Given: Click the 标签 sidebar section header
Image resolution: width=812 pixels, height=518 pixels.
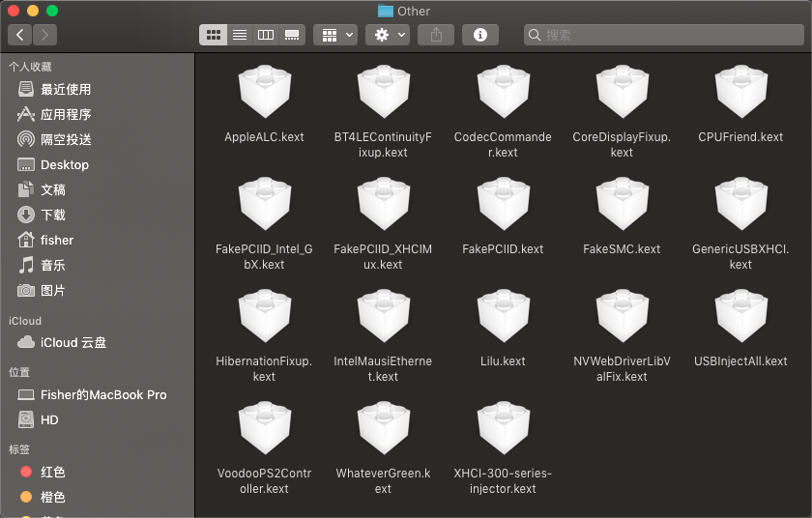Looking at the screenshot, I should (x=19, y=449).
